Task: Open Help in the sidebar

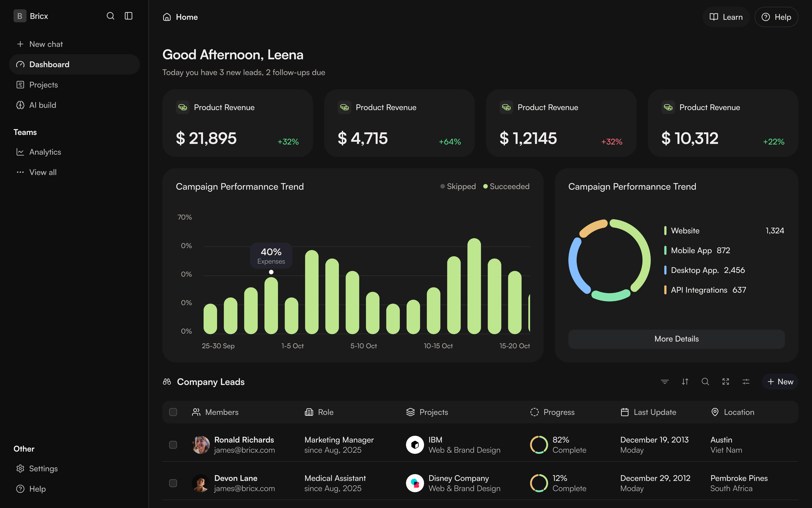Action: tap(75, 489)
